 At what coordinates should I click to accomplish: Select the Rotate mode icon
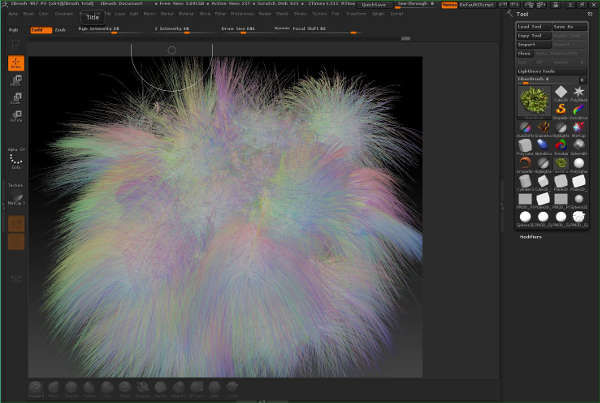[x=16, y=116]
